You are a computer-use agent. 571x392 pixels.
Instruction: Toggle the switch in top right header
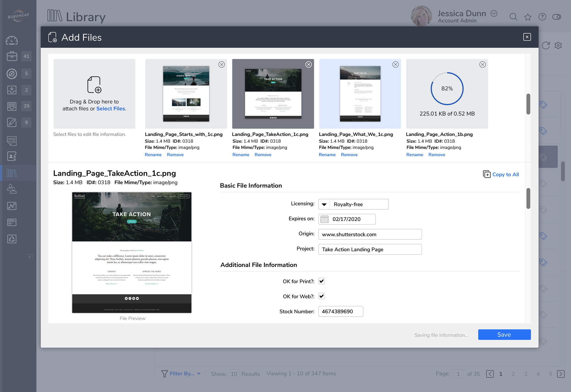557,17
